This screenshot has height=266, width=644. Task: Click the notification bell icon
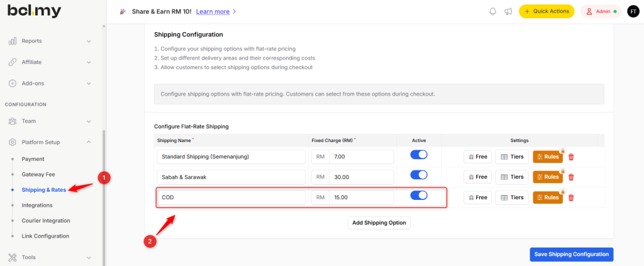click(492, 11)
